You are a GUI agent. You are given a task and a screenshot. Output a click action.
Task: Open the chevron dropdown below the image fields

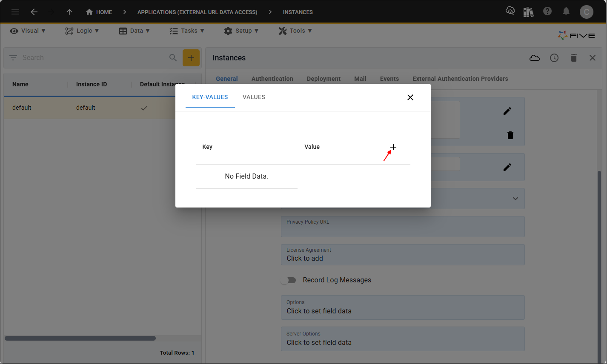click(515, 199)
